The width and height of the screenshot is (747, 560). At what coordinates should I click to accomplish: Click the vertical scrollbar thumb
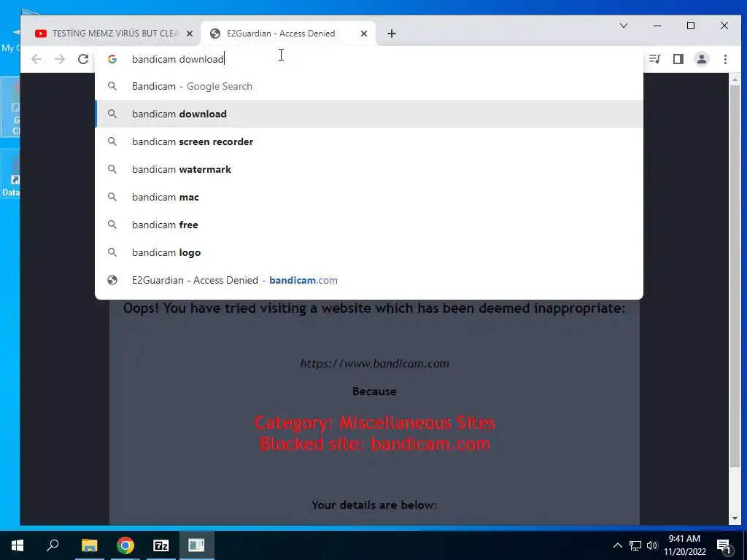pos(735,276)
